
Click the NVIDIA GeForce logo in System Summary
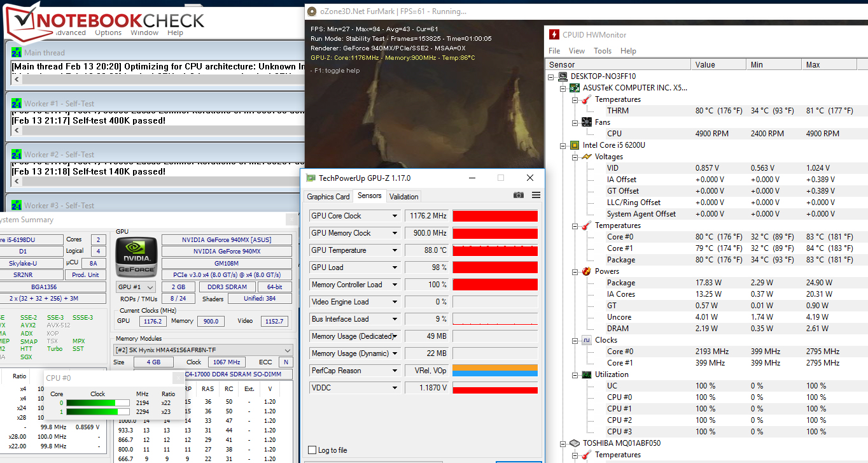(135, 256)
